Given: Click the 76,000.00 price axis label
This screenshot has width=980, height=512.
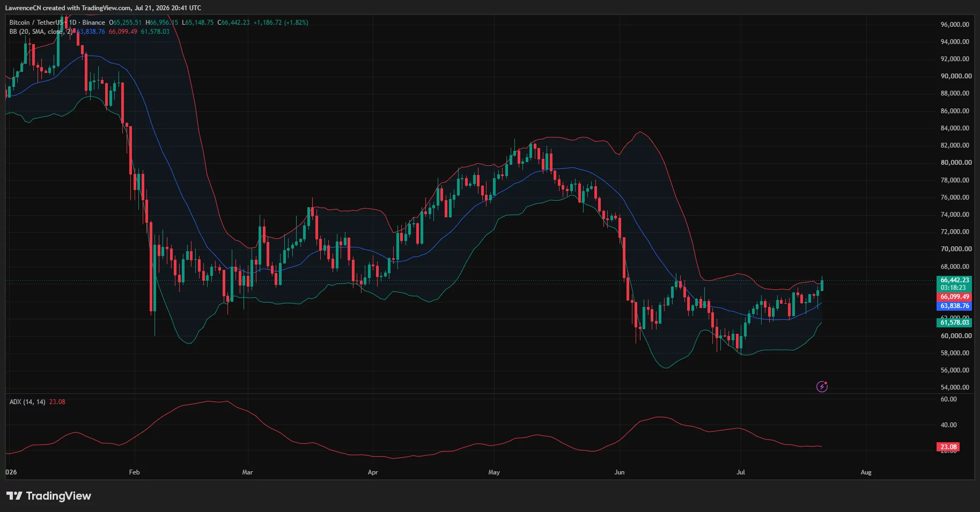Looking at the screenshot, I should pyautogui.click(x=955, y=198).
